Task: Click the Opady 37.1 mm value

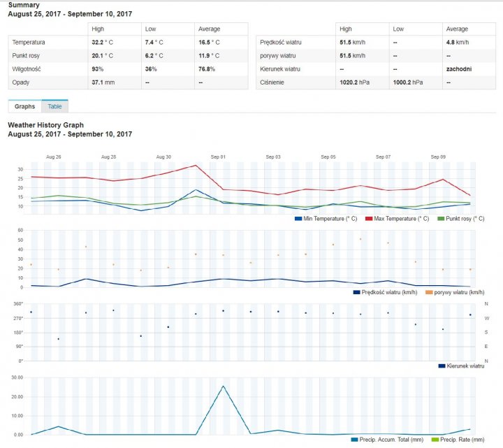Action: click(103, 82)
